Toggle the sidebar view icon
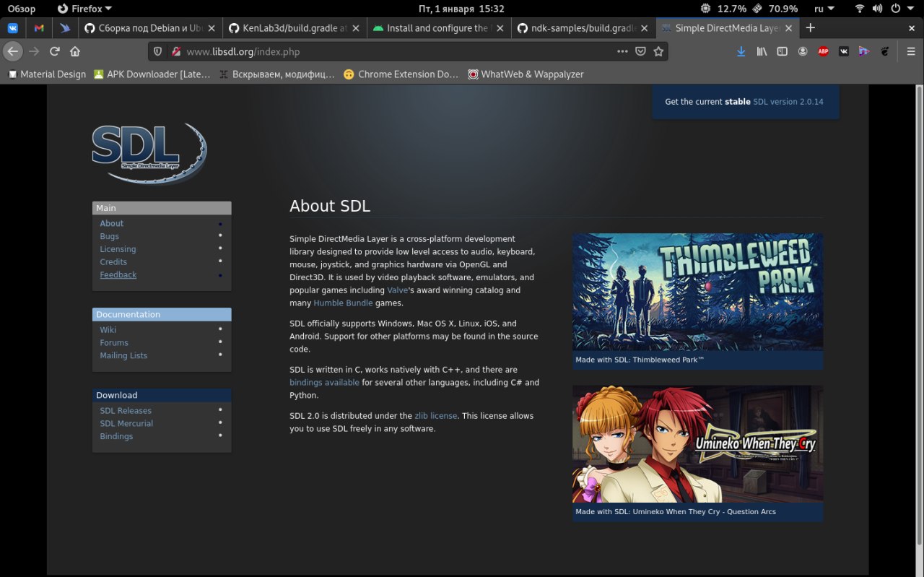Viewport: 924px width, 577px height. point(782,51)
